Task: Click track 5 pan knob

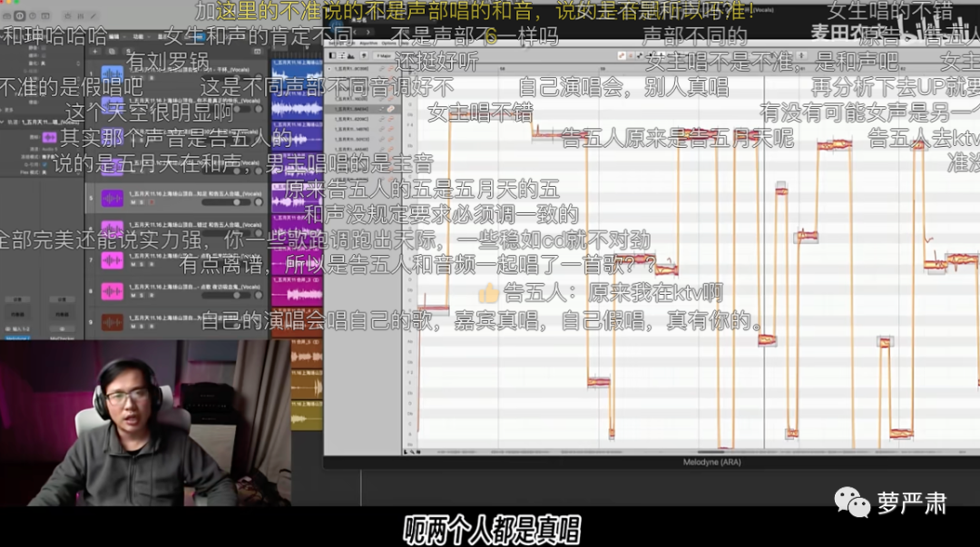Action: coord(259,202)
